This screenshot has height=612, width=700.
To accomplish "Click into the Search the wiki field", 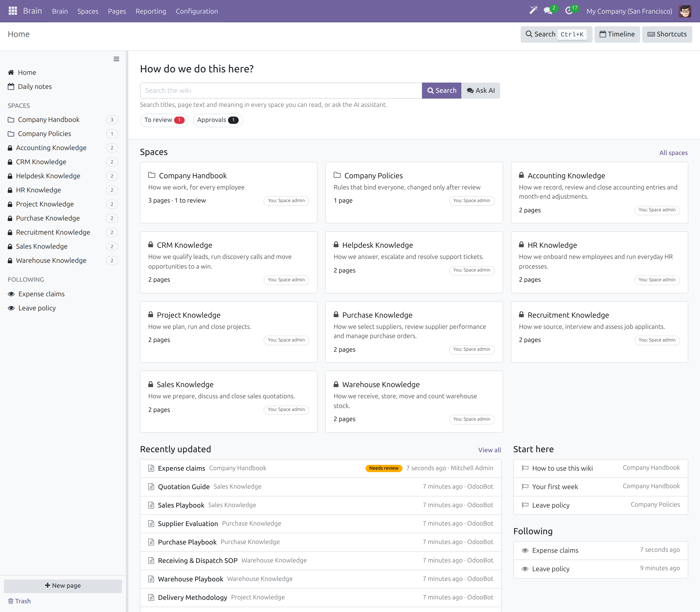I will click(281, 91).
